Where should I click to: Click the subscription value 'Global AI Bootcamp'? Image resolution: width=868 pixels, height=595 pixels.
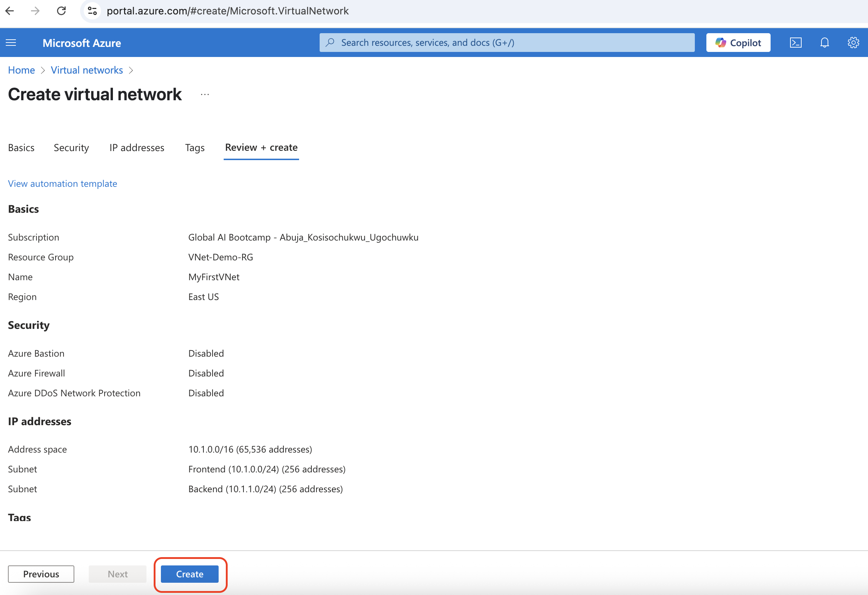point(303,237)
